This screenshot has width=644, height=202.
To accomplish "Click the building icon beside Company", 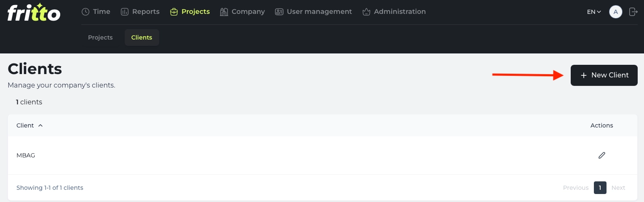I will (224, 12).
